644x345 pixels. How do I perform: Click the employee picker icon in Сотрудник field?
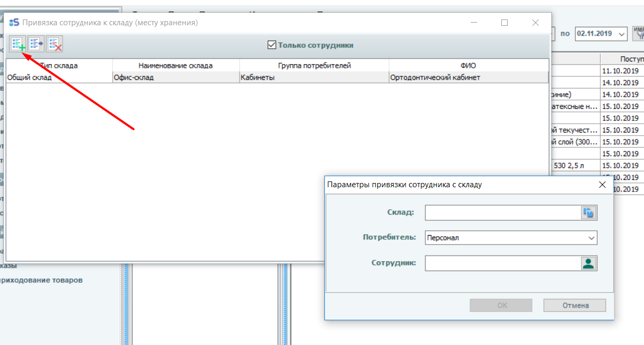[589, 263]
